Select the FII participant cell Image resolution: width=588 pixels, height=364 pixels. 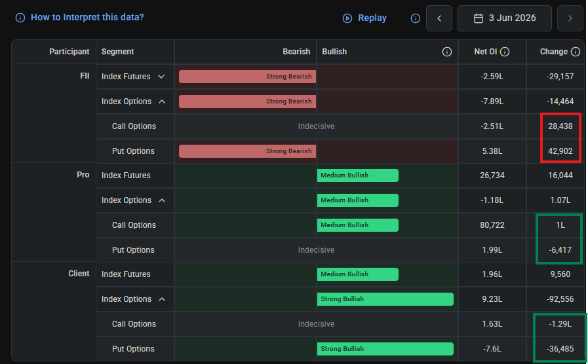[85, 76]
